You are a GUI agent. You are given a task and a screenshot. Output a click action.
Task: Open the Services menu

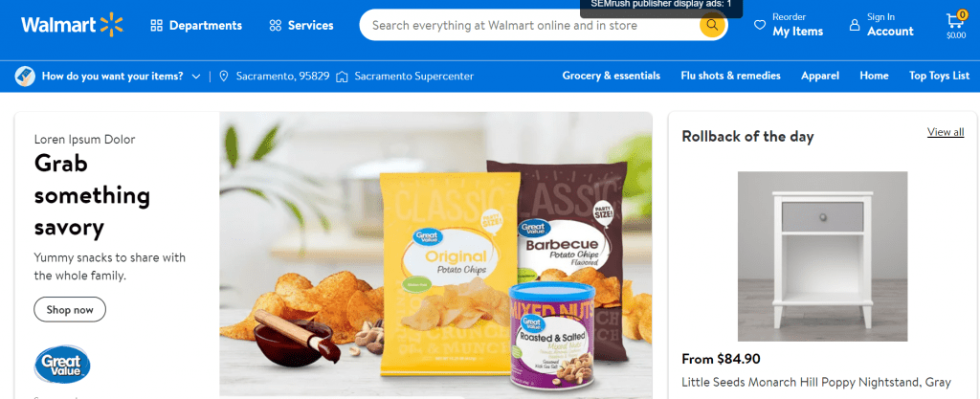point(301,26)
